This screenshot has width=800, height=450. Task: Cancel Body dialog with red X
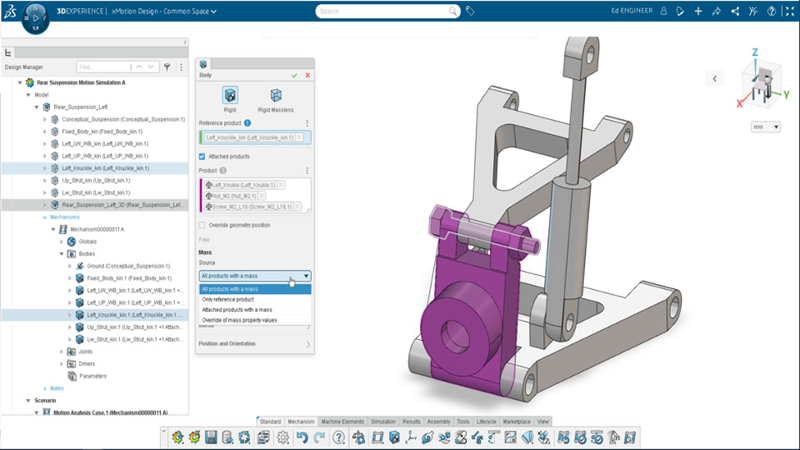tap(307, 75)
